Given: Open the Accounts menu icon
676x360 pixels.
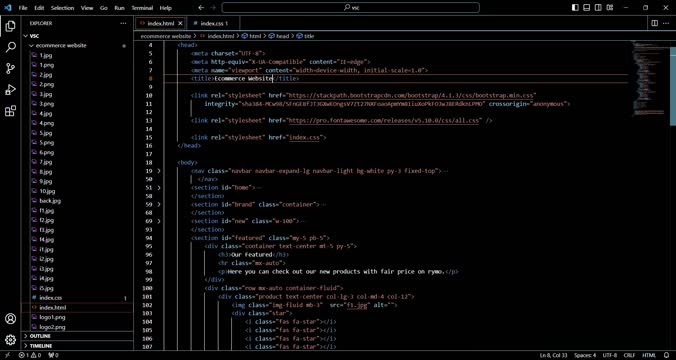Looking at the screenshot, I should (10, 319).
